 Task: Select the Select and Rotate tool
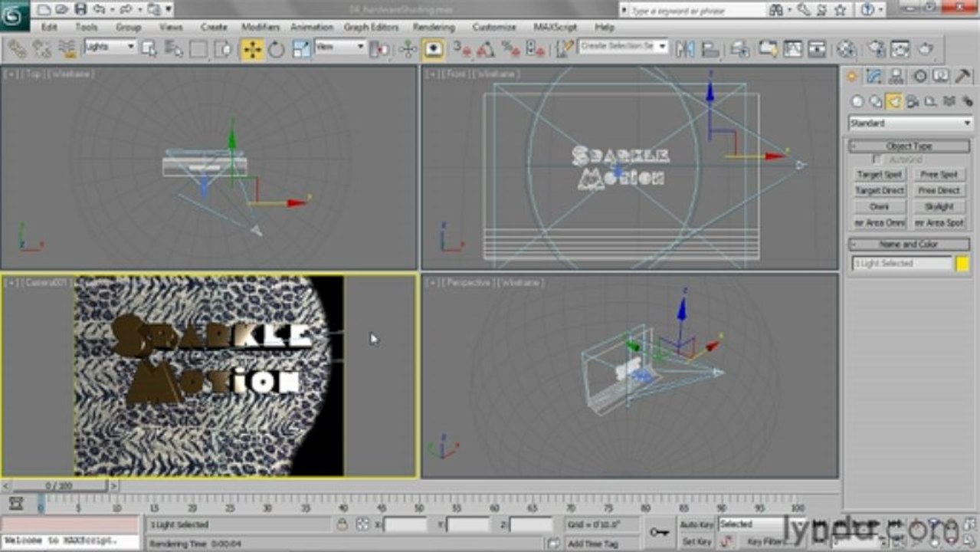pyautogui.click(x=276, y=48)
